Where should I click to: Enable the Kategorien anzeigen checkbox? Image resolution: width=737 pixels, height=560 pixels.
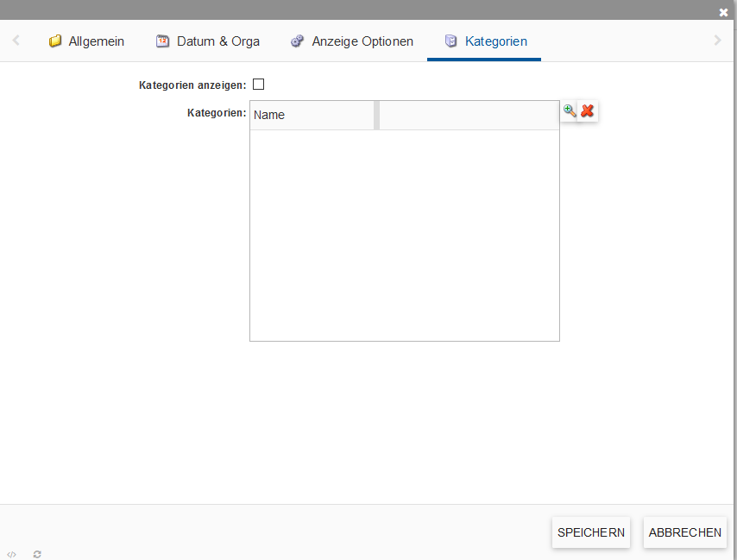click(x=258, y=85)
